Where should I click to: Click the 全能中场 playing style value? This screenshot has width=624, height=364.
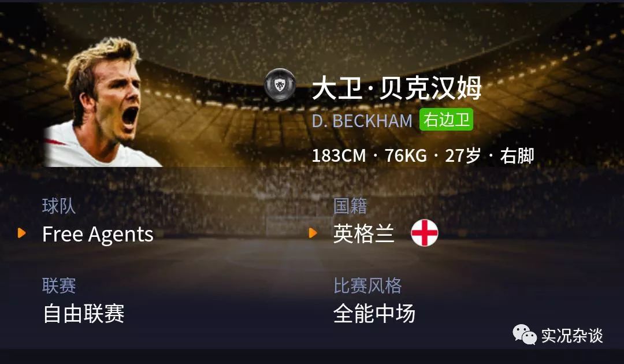[x=374, y=314]
